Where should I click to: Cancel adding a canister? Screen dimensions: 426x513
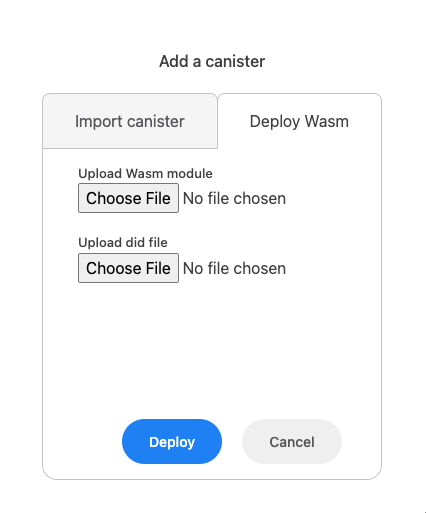pos(292,441)
